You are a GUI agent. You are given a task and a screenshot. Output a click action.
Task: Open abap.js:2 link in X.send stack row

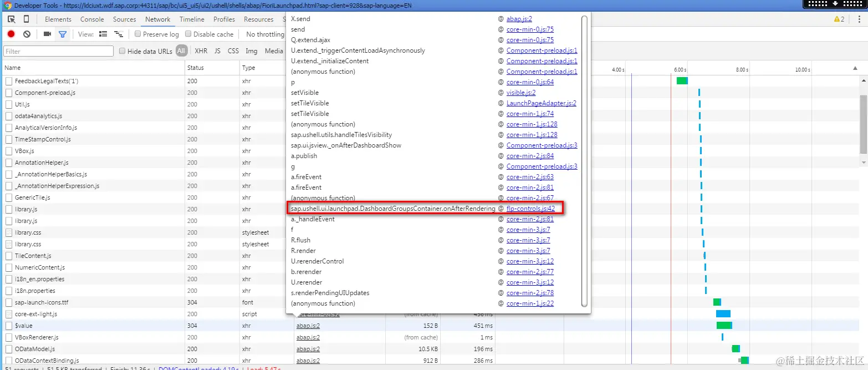[x=519, y=19]
